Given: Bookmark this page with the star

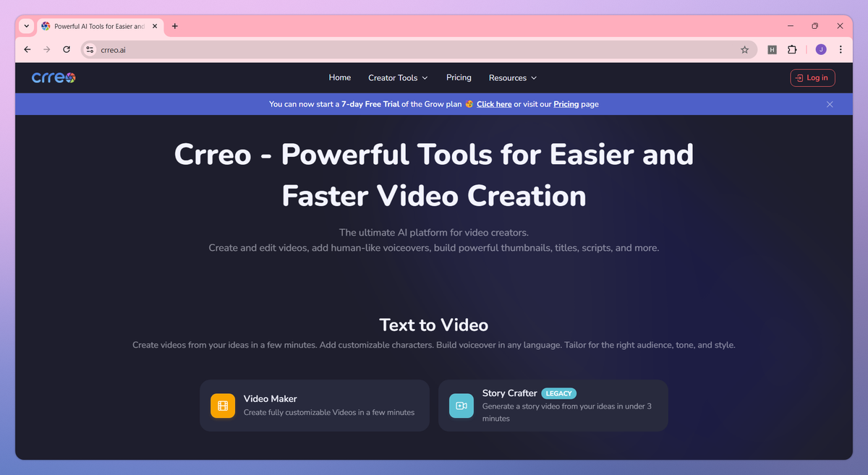Looking at the screenshot, I should tap(744, 50).
